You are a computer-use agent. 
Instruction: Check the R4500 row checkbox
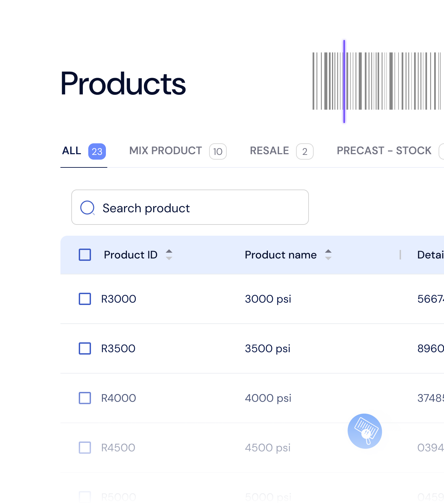click(85, 448)
